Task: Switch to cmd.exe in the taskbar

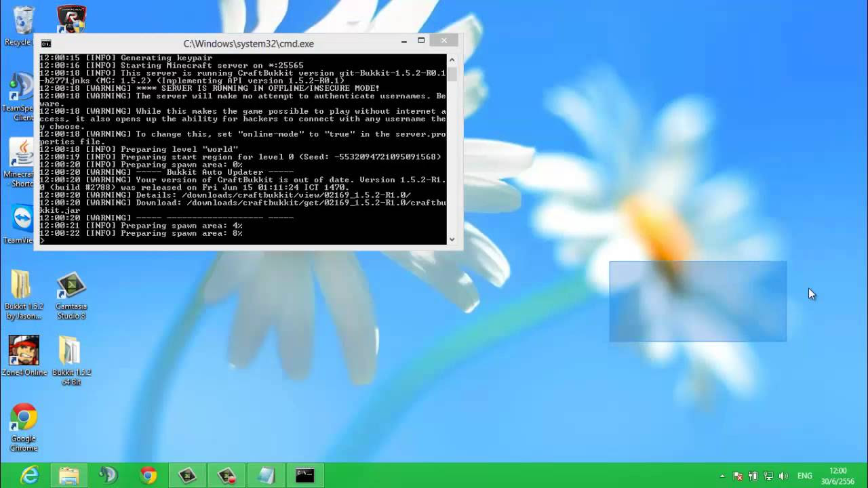Action: click(305, 475)
